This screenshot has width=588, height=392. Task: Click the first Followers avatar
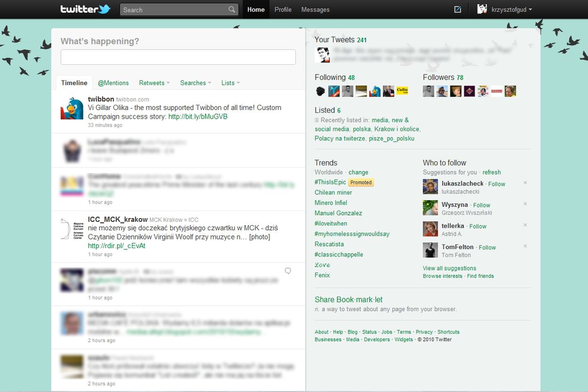pyautogui.click(x=429, y=91)
